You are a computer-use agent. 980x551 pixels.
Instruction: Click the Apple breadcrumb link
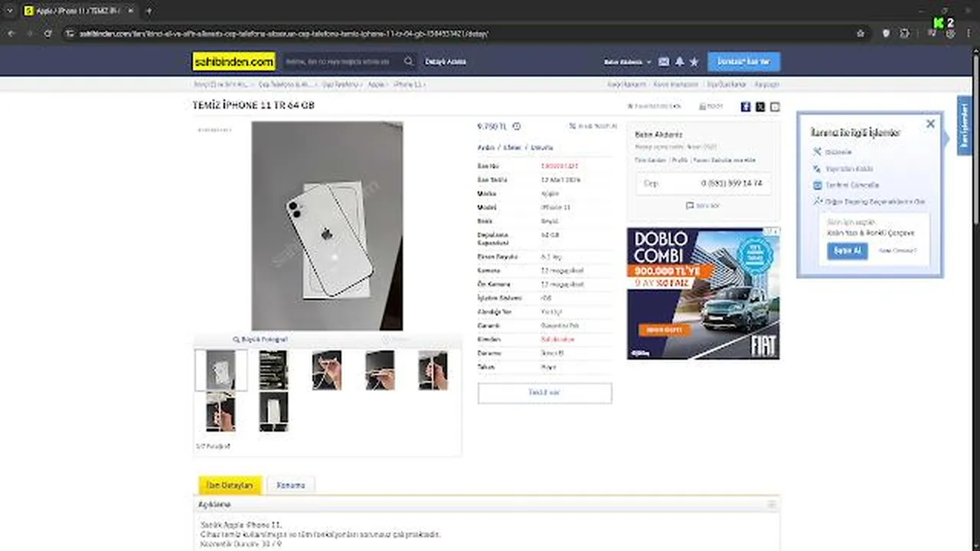376,84
